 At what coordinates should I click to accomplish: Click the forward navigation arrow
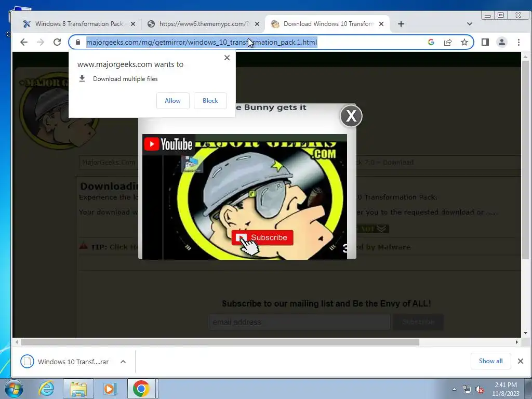click(41, 42)
